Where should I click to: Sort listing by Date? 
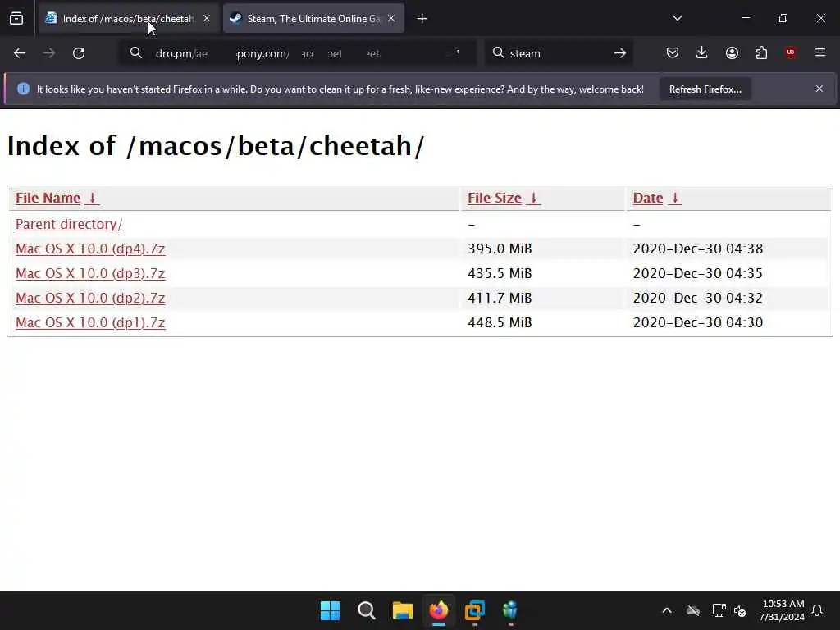coord(648,198)
